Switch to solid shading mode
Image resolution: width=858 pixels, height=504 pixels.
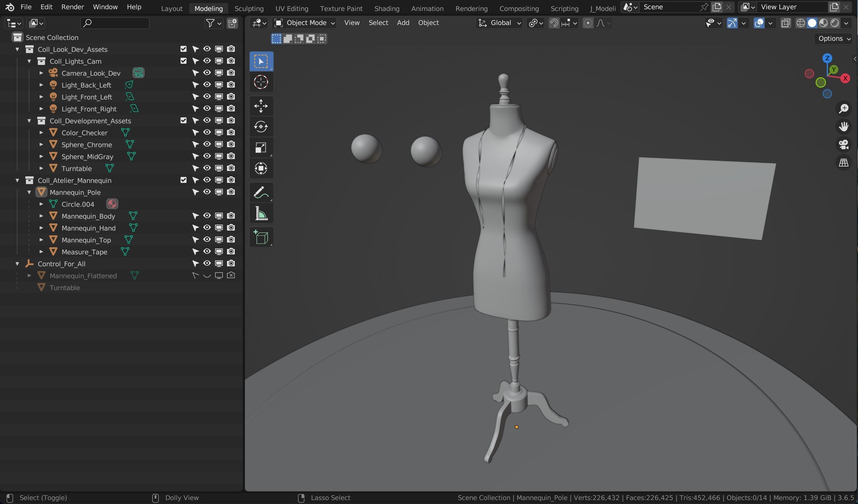pos(812,23)
